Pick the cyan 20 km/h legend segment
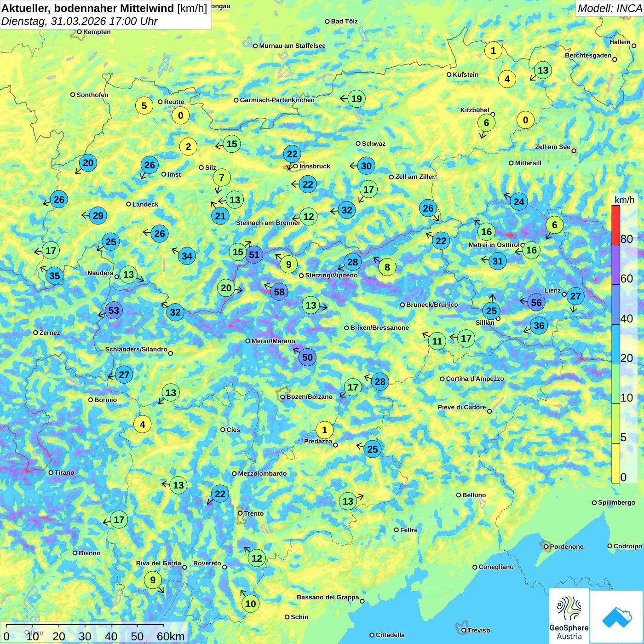644x644 pixels. 615,345
